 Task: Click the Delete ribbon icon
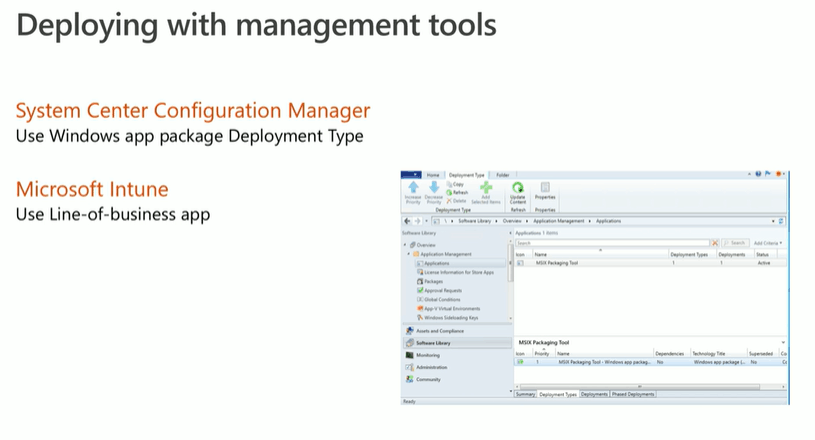(x=450, y=201)
